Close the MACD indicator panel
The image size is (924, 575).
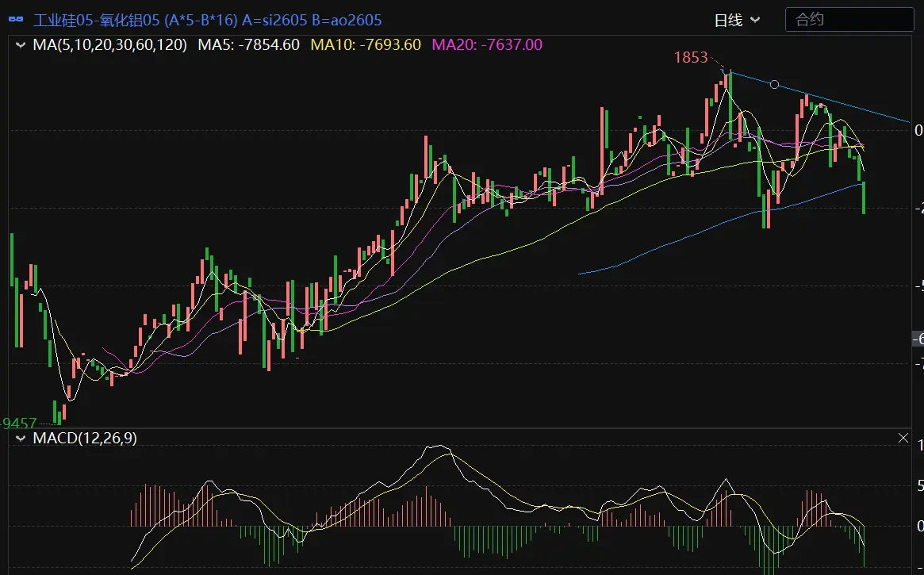tap(903, 438)
